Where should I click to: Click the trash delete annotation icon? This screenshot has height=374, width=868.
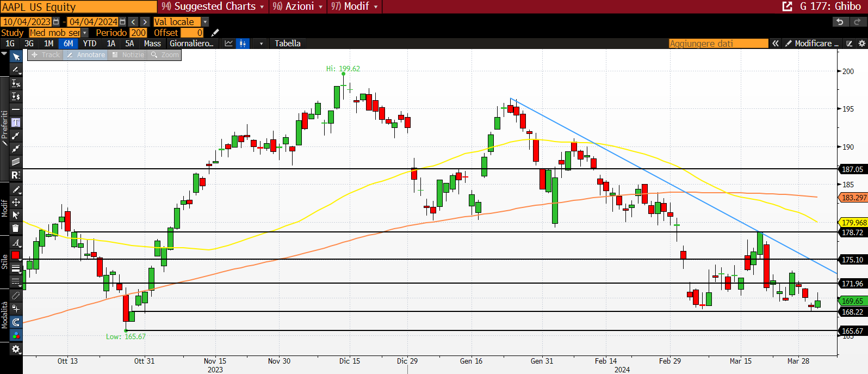[16, 228]
